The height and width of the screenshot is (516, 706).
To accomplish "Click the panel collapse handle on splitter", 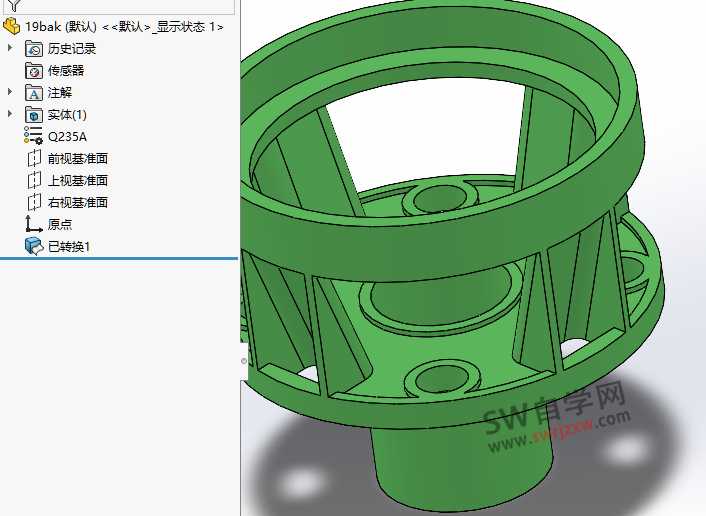I will [x=243, y=359].
